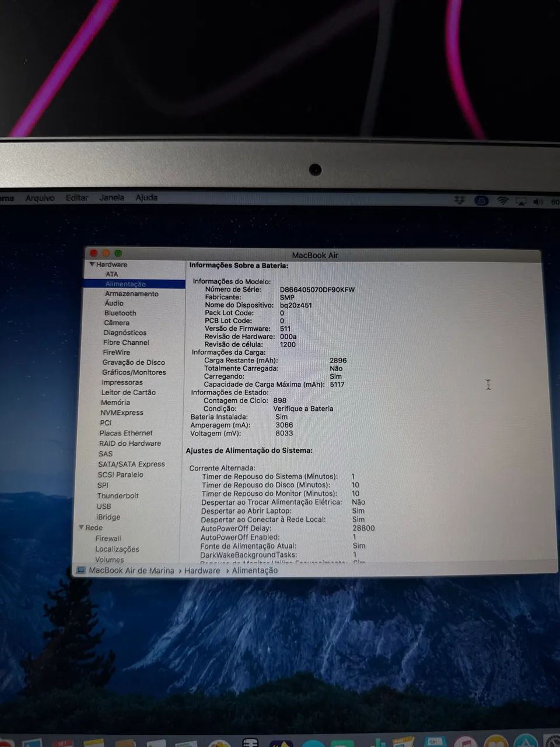
Task: Click Ajustes de Alimentação do Sistema heading
Action: click(249, 451)
